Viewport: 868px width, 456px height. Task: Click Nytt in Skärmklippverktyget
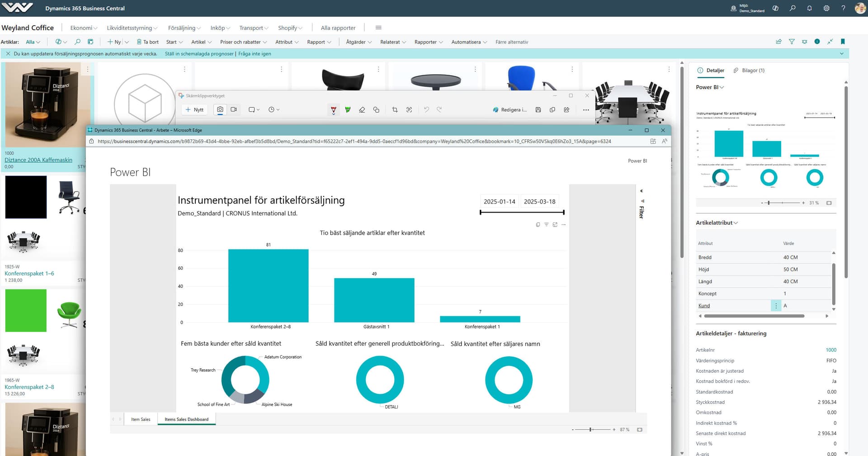(x=194, y=109)
